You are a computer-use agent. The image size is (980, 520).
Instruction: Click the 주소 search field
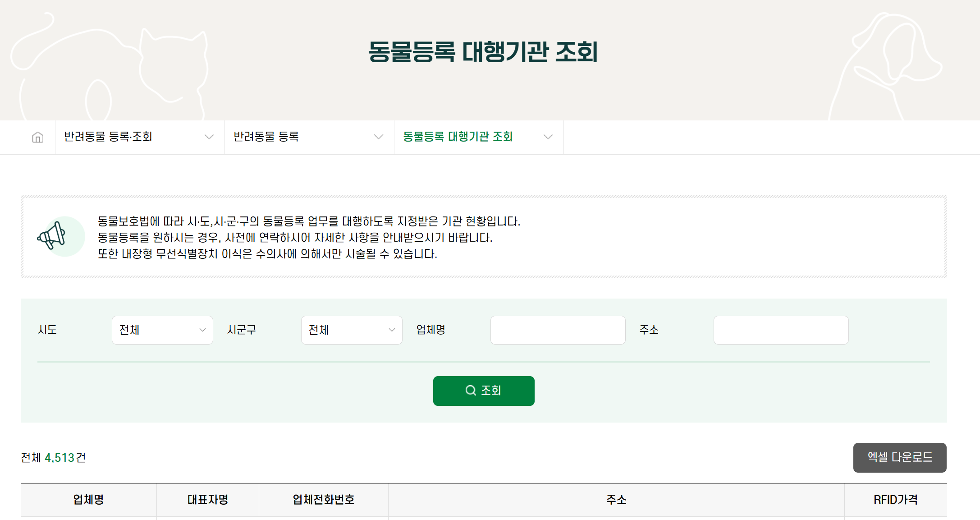(781, 330)
